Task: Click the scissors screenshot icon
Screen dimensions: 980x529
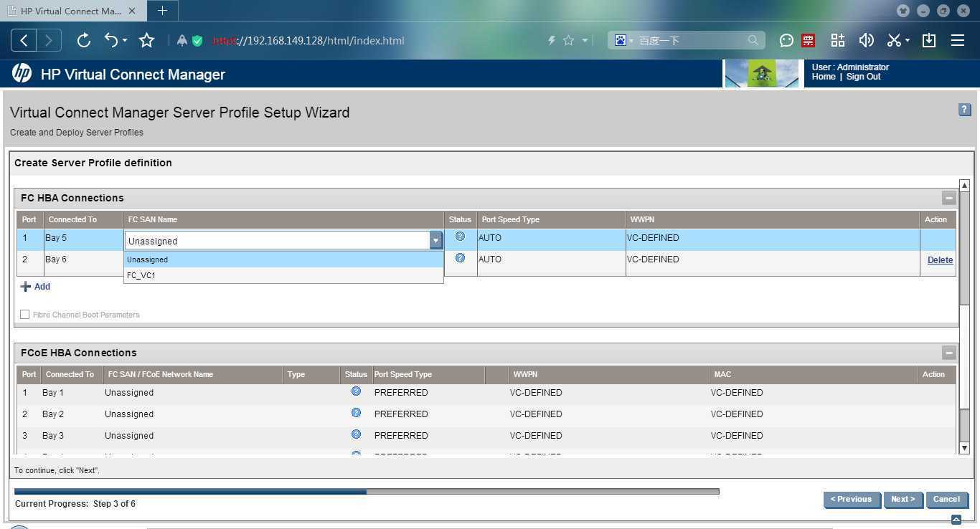Action: tap(894, 40)
